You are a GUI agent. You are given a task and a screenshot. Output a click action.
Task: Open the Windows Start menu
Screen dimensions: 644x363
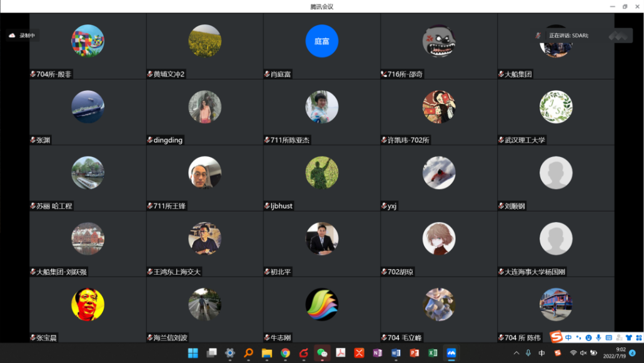[193, 353]
